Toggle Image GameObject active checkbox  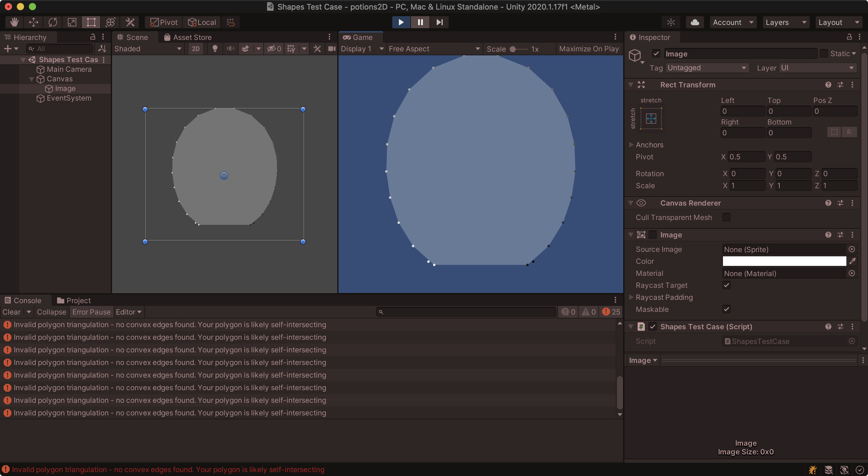click(656, 53)
